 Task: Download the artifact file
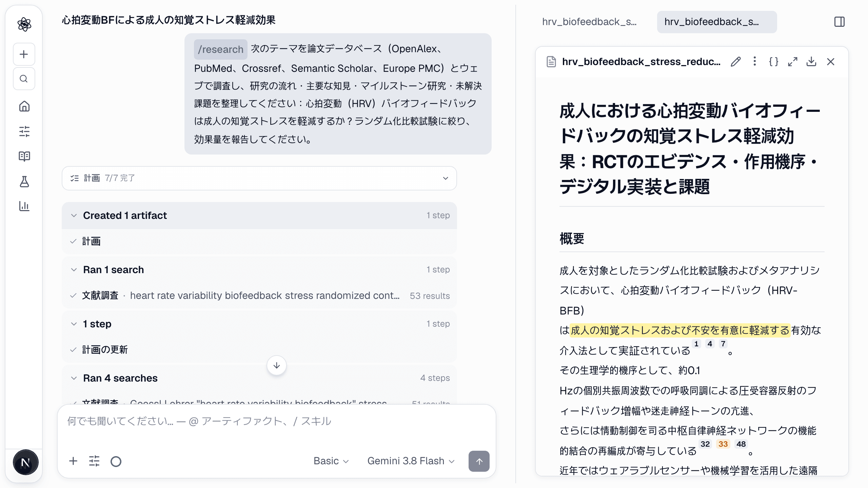(811, 62)
